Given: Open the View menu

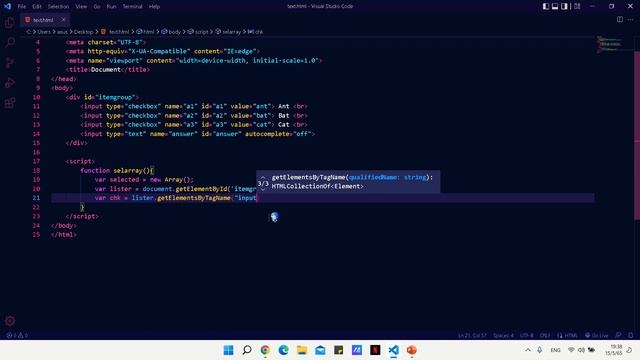Looking at the screenshot, I should 81,7.
